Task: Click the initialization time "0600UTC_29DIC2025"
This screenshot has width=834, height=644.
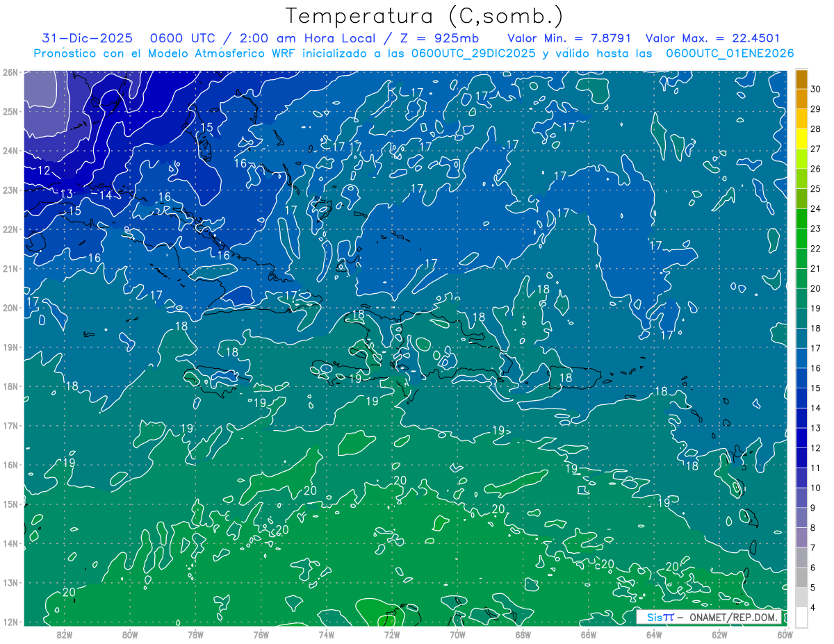Action: point(473,53)
